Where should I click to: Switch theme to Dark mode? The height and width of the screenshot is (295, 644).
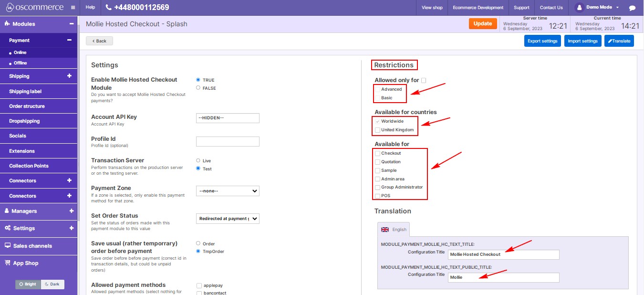pos(52,284)
